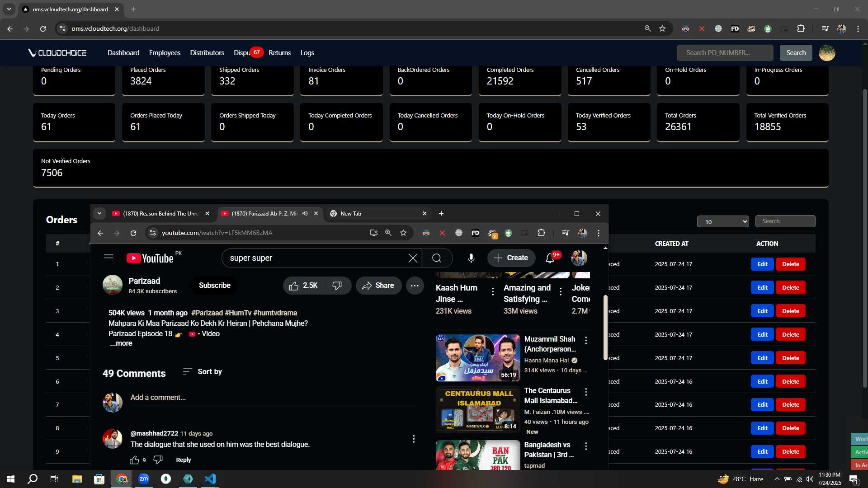Image resolution: width=868 pixels, height=488 pixels.
Task: Mute the Parizaad tab audio icon
Action: [305, 214]
